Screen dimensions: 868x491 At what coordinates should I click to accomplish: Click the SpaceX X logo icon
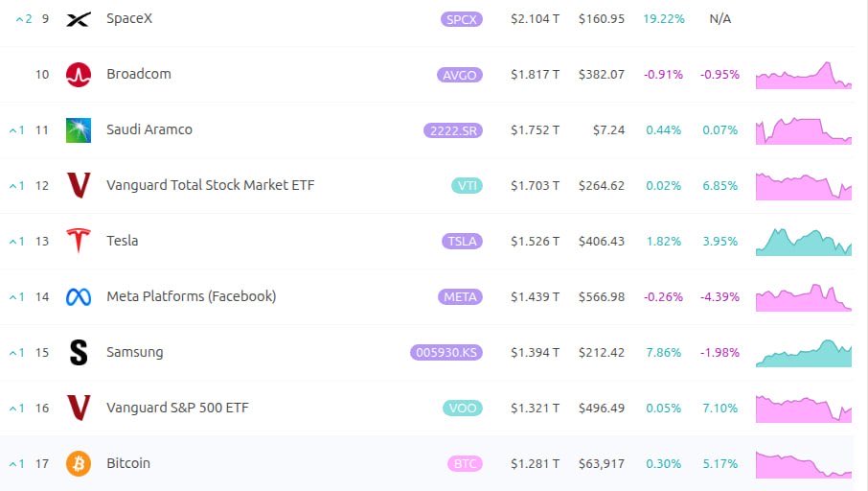78,19
